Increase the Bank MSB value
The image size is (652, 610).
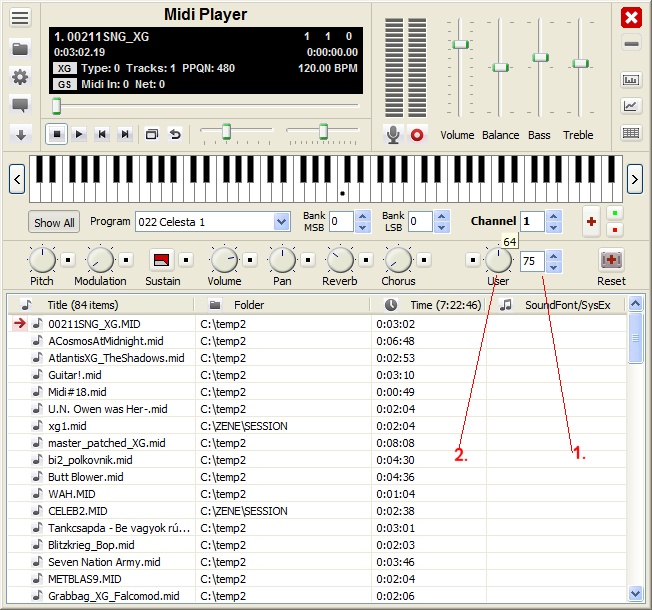[363, 216]
